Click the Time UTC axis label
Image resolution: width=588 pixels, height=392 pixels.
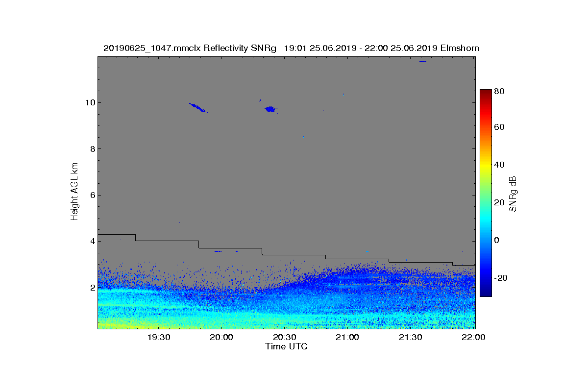(x=287, y=346)
